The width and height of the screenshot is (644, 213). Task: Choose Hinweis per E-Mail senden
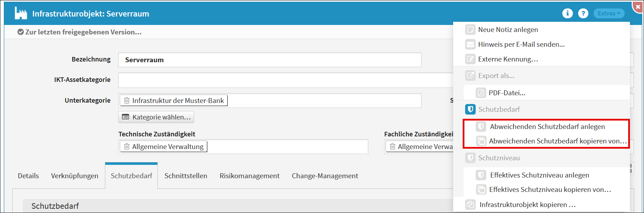521,44
